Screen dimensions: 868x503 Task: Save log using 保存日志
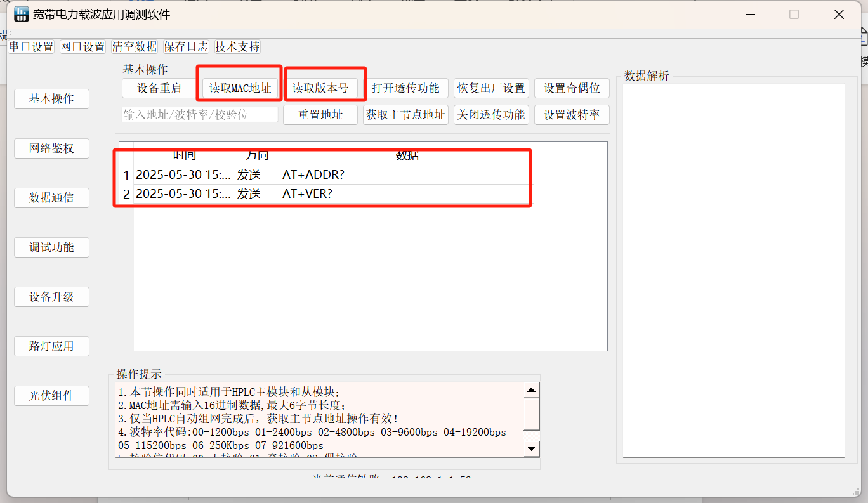(x=186, y=46)
